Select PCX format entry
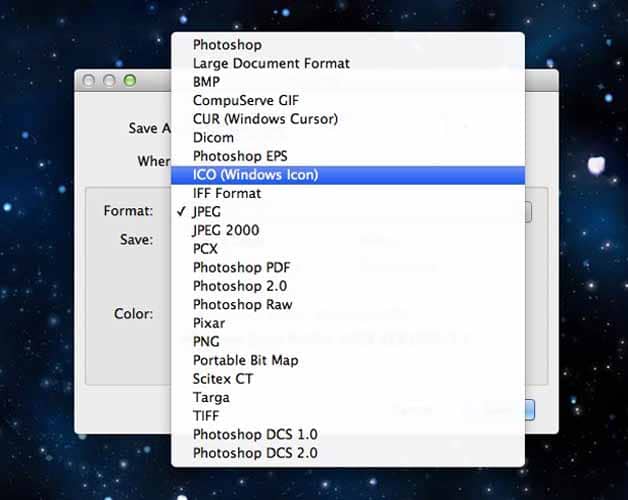 pyautogui.click(x=348, y=249)
